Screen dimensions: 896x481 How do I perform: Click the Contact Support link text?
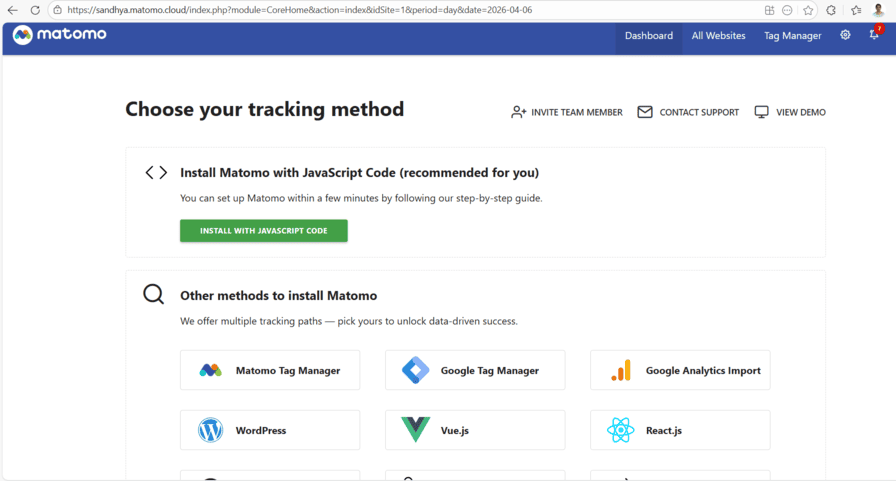[x=699, y=113]
